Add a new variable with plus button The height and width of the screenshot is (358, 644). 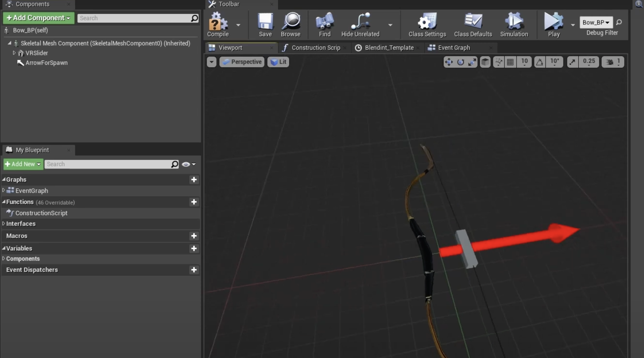coord(194,248)
